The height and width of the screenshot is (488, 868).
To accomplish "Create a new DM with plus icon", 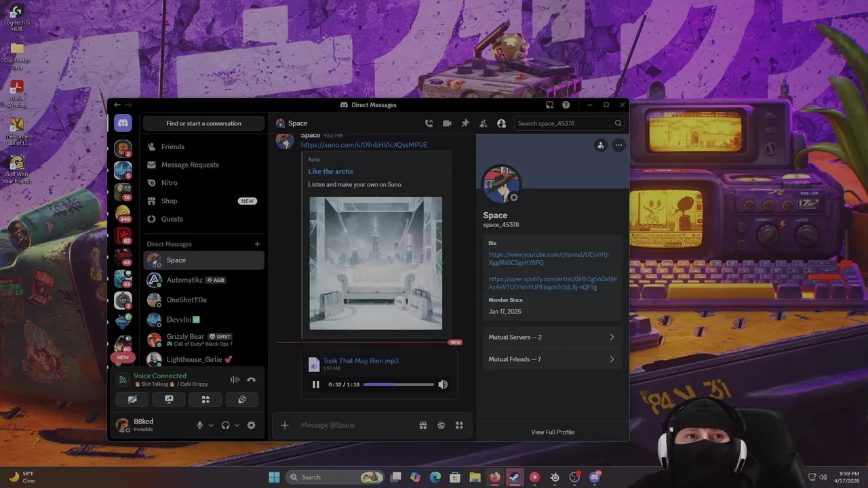I will coord(257,244).
